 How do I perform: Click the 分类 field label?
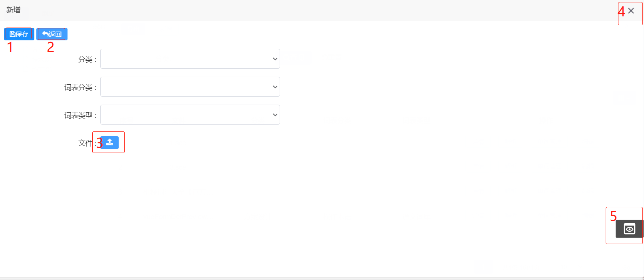87,60
